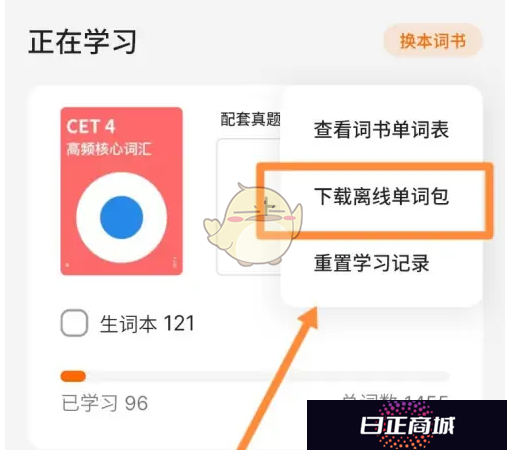Toggle the 生词本 checkbox
Viewport: 507px width, 450px height.
click(74, 323)
